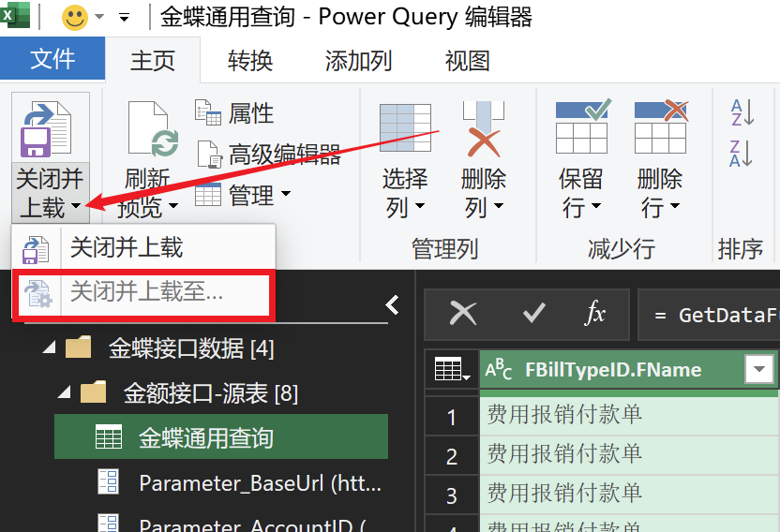Click the 费用报销付款单 cell in row 3

pyautogui.click(x=629, y=494)
